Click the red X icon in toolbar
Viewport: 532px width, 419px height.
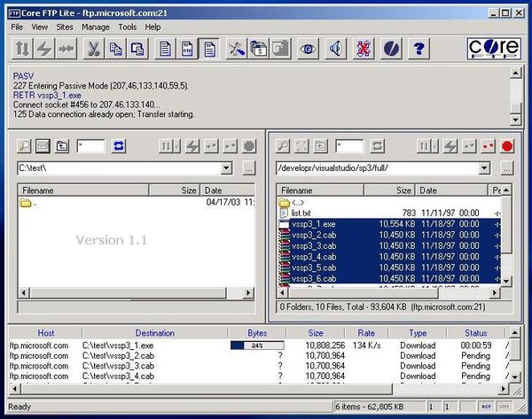click(x=364, y=49)
